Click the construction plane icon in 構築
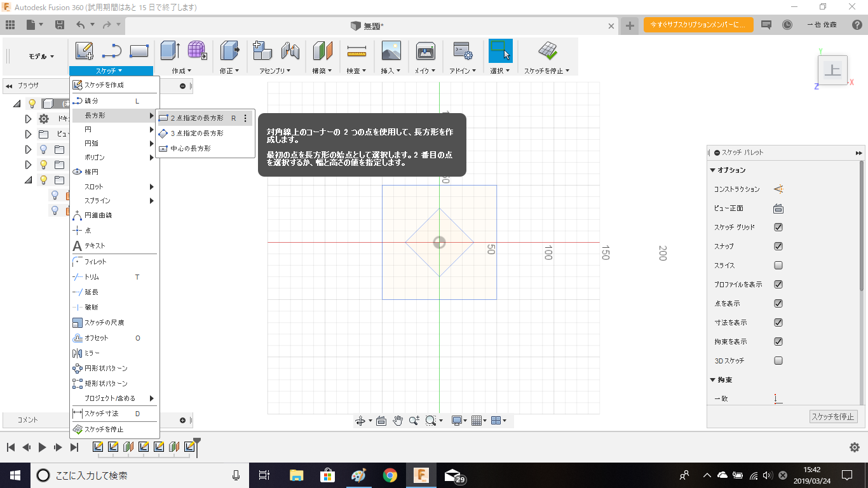The width and height of the screenshot is (868, 488). pos(323,51)
